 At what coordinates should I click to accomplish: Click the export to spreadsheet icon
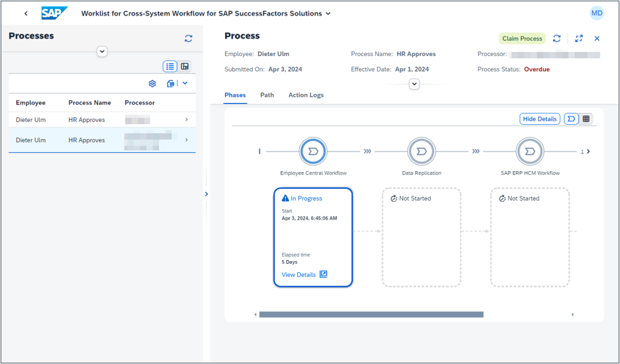tap(170, 83)
